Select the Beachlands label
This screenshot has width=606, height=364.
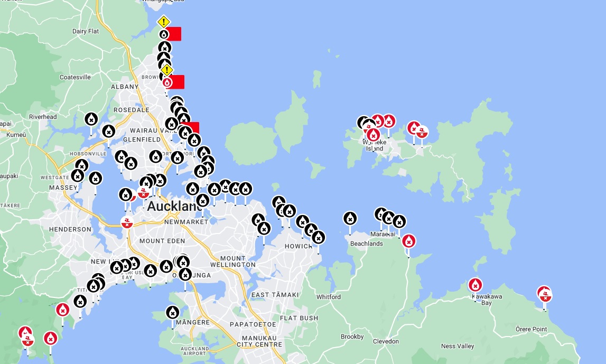tap(366, 244)
